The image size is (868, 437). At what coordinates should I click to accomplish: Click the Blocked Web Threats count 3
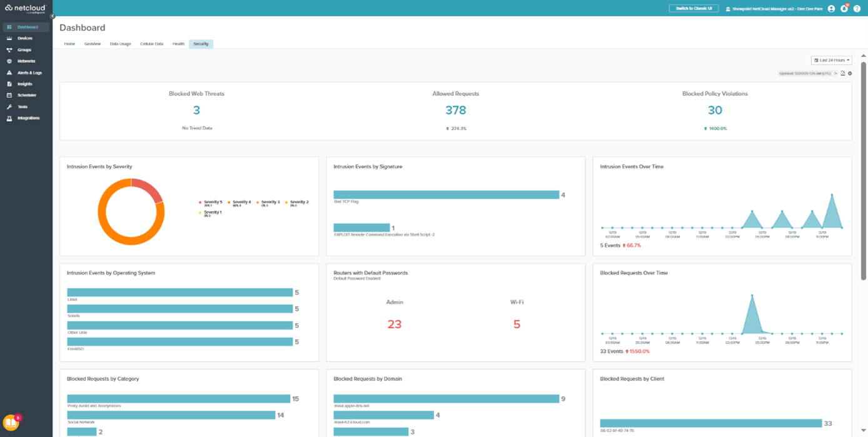coord(196,110)
